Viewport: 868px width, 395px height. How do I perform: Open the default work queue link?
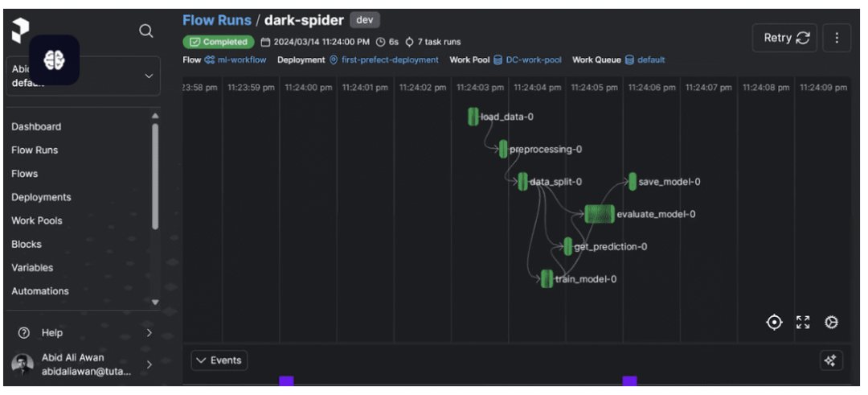(651, 60)
